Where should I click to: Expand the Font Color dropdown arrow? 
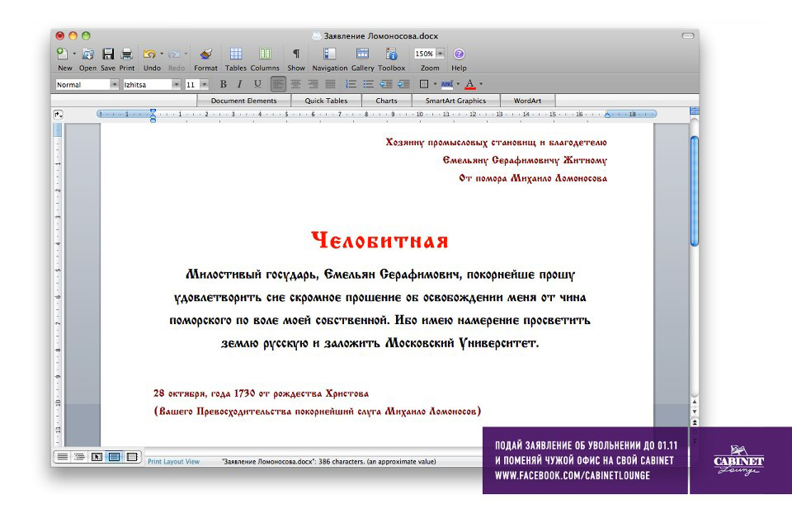[481, 84]
